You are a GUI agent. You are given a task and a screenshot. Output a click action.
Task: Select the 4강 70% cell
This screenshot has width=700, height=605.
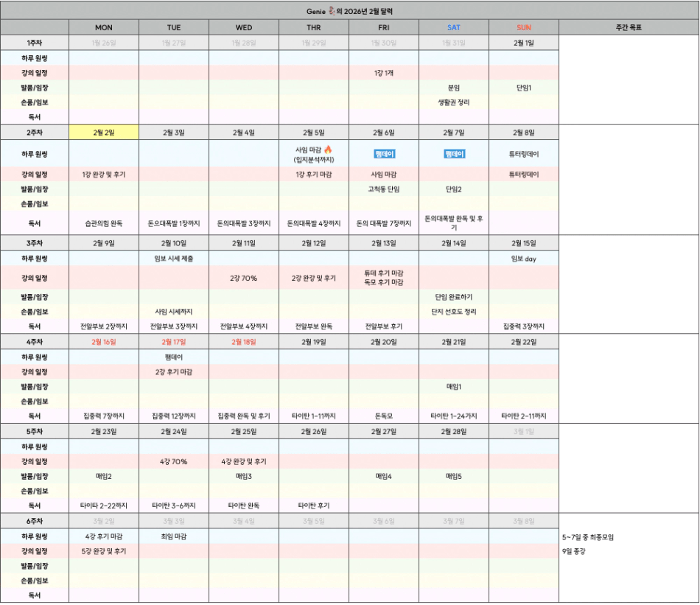[x=174, y=461]
